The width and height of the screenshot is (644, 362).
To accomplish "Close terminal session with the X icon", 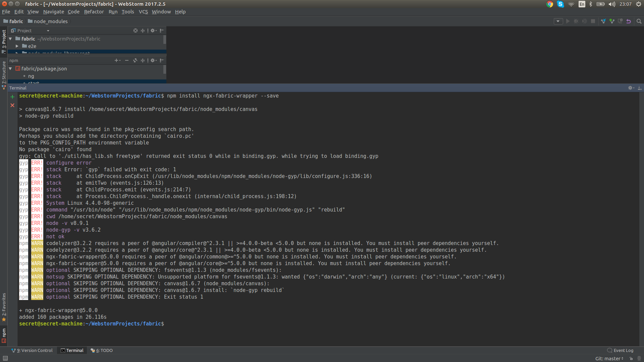I will coord(12,105).
